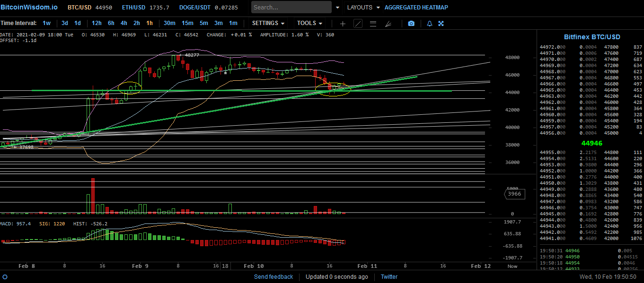Set time interval to 5m

point(203,23)
